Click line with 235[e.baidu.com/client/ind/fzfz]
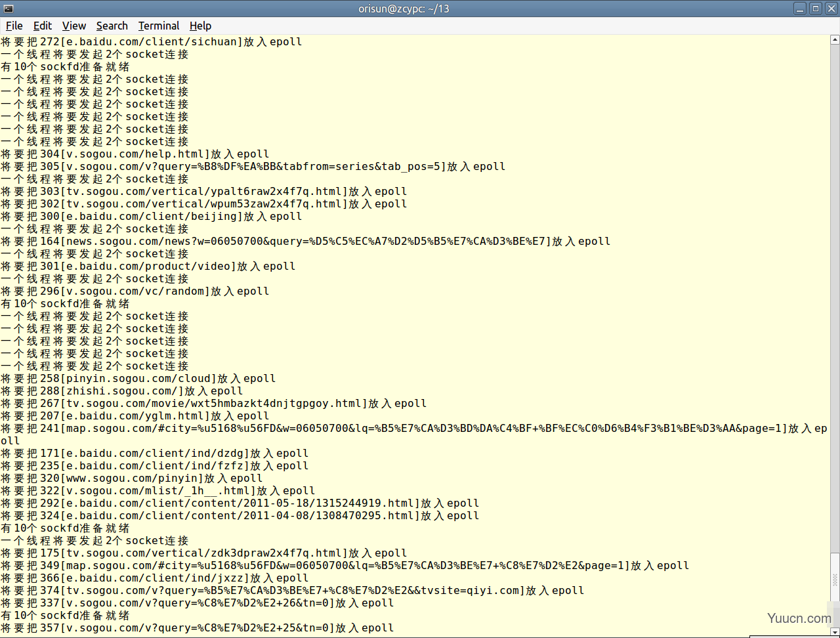Viewport: 840px width, 638px height. click(x=155, y=466)
